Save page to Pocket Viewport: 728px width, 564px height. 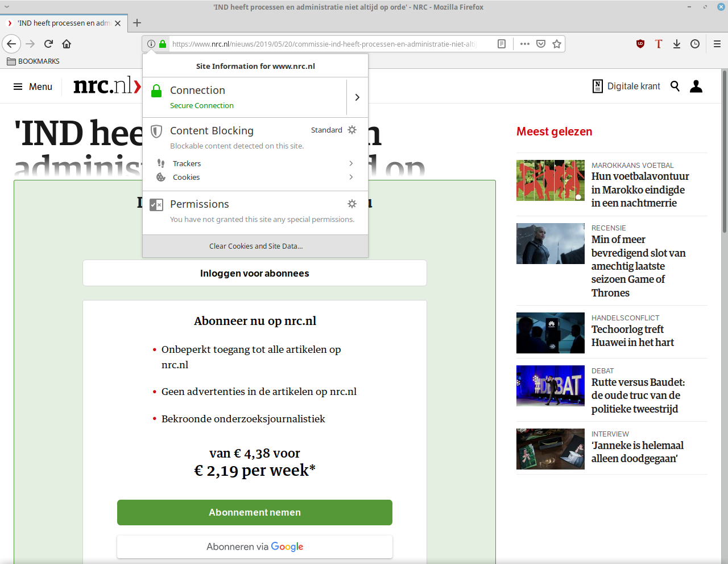pos(541,44)
